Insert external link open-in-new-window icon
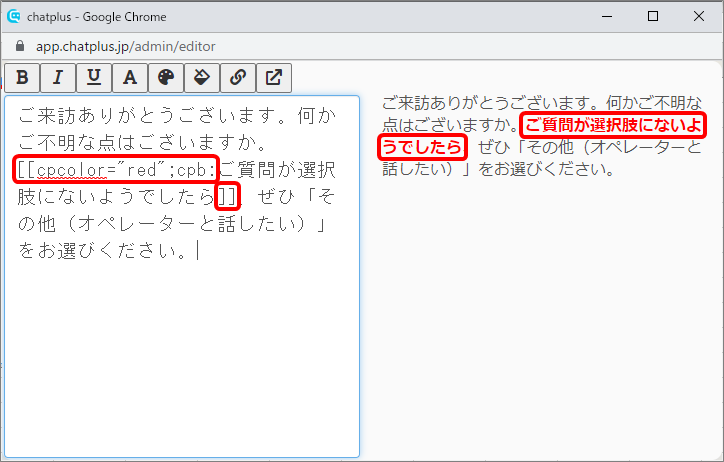 point(274,78)
